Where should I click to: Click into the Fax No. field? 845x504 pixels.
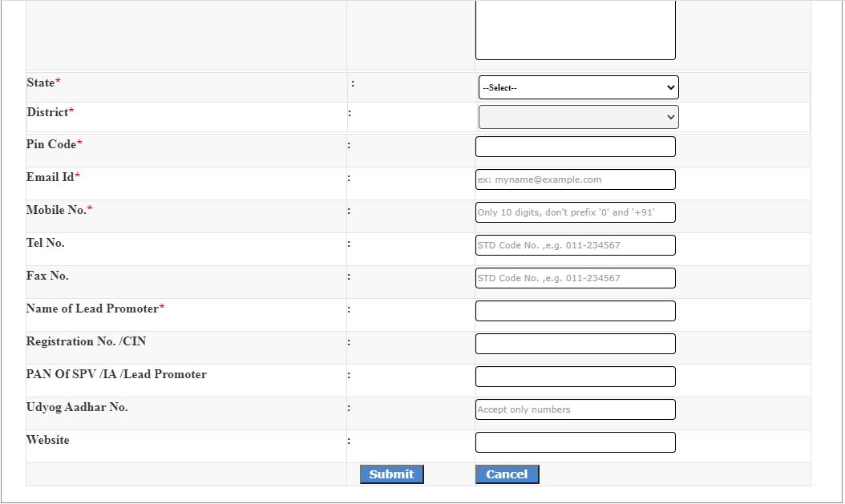pos(575,278)
